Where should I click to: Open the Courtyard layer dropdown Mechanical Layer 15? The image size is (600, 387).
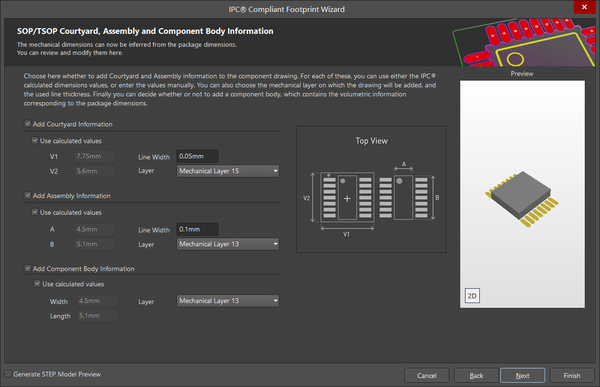click(228, 171)
